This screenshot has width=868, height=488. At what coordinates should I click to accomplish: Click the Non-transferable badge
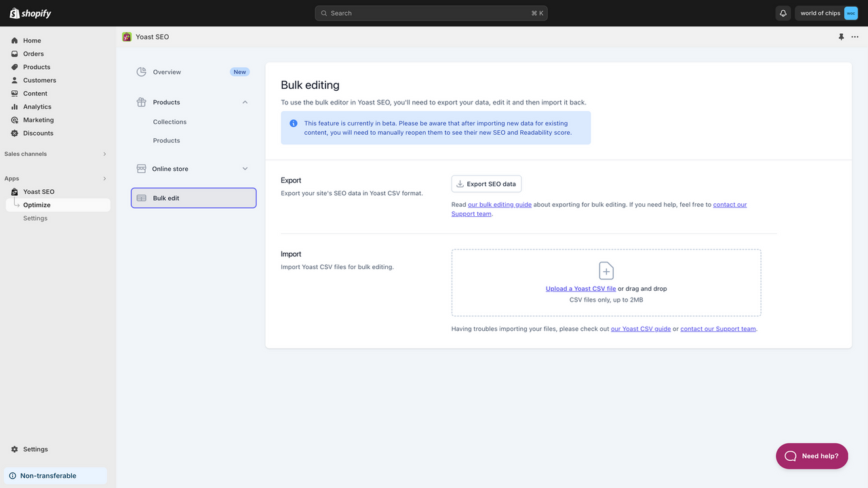(56, 476)
